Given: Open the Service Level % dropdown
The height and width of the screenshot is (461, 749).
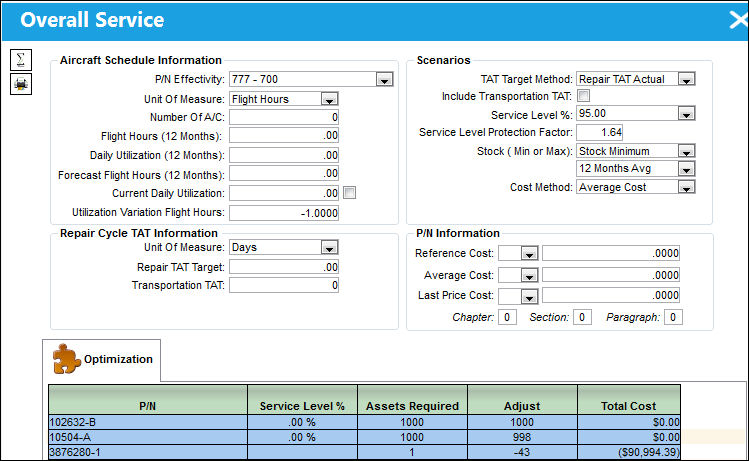Looking at the screenshot, I should [686, 114].
